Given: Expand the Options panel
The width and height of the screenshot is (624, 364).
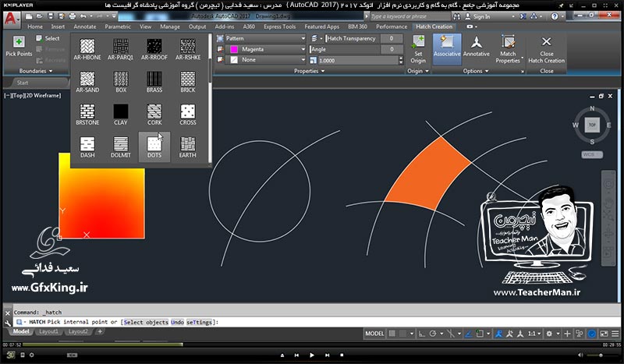Looking at the screenshot, I should pos(476,71).
